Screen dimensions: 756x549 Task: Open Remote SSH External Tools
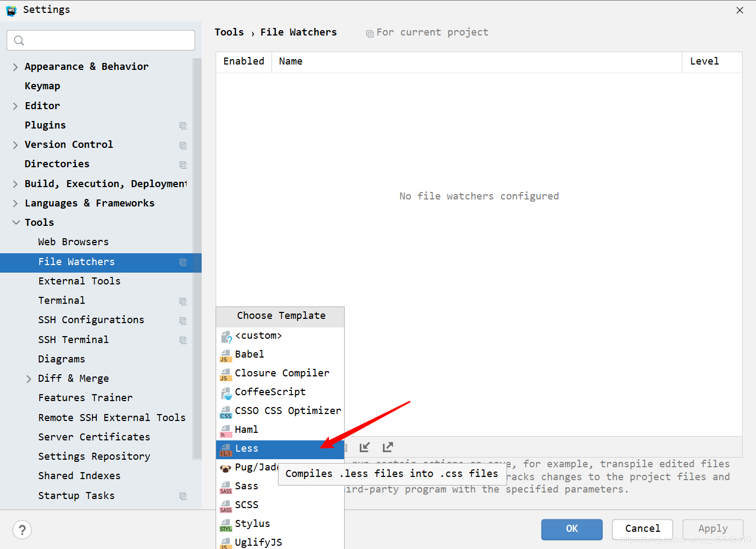pos(112,418)
